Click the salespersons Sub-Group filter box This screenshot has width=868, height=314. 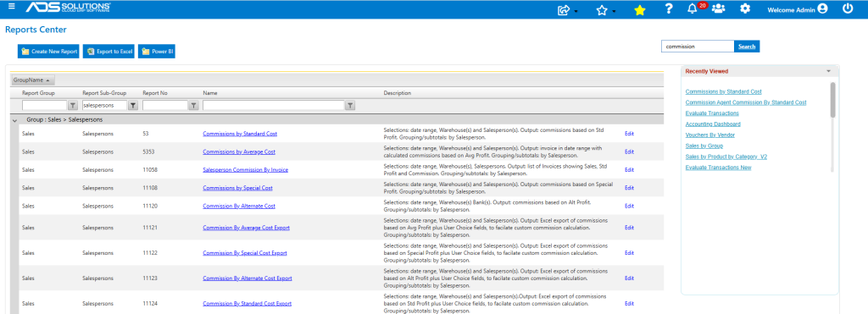(104, 105)
